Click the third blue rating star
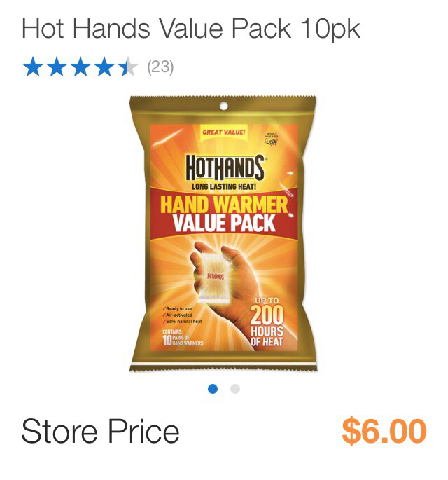The image size is (448, 480). (x=80, y=67)
